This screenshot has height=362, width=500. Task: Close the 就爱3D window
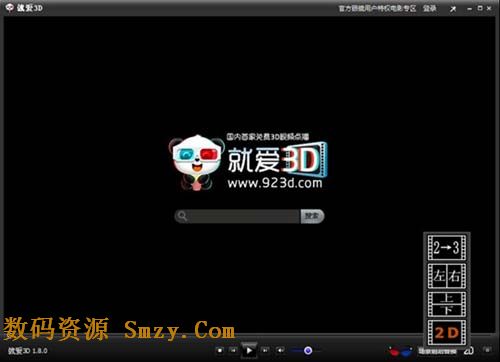click(489, 8)
